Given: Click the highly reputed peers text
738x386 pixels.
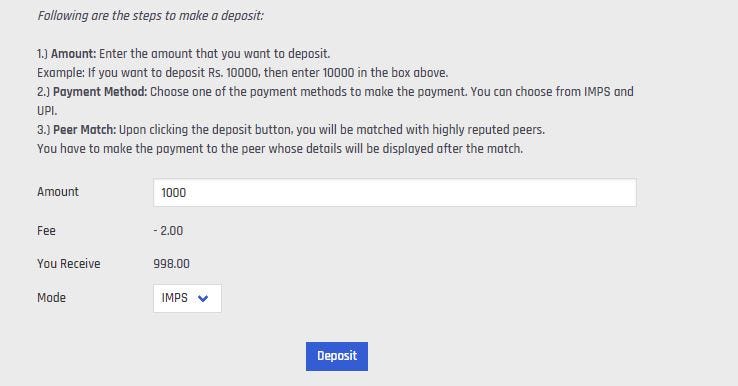Looking at the screenshot, I should click(488, 130).
